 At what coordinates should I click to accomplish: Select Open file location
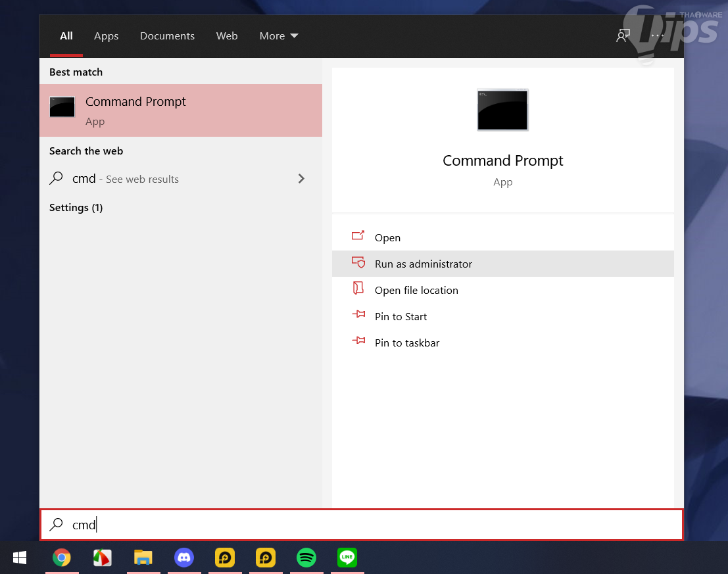(416, 290)
